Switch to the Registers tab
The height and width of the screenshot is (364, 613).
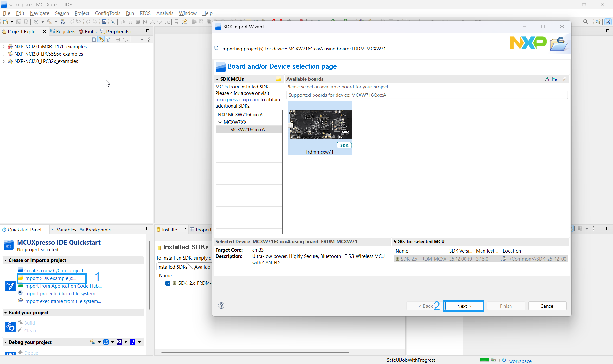tap(63, 31)
